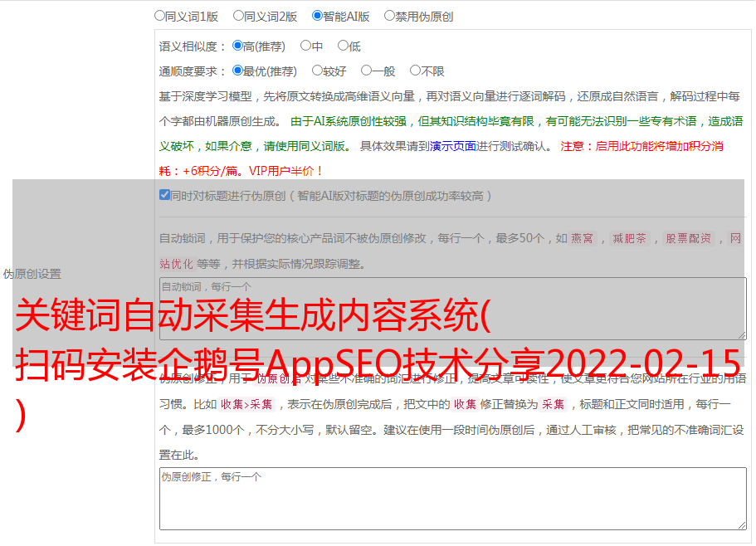Click the 股票配资 example keyword
The width and height of the screenshot is (756, 546).
tap(689, 238)
